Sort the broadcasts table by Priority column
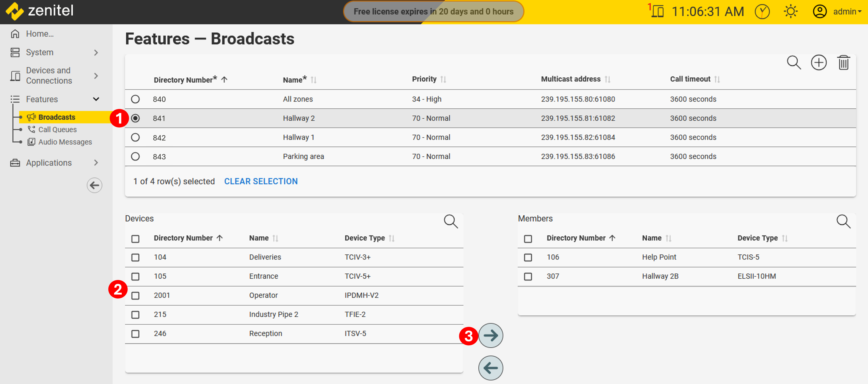 pyautogui.click(x=424, y=79)
